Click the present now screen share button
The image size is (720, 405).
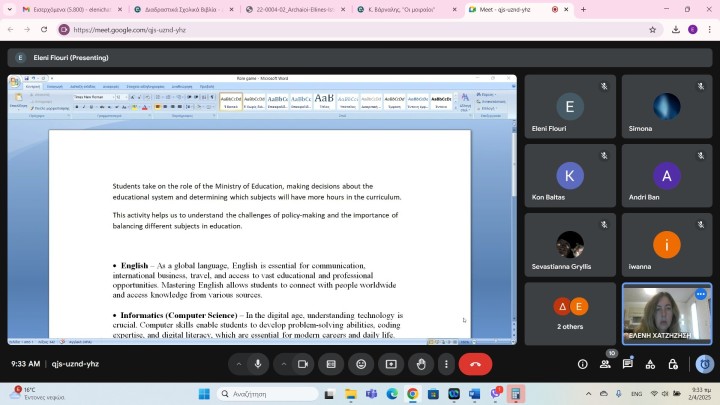tap(391, 364)
